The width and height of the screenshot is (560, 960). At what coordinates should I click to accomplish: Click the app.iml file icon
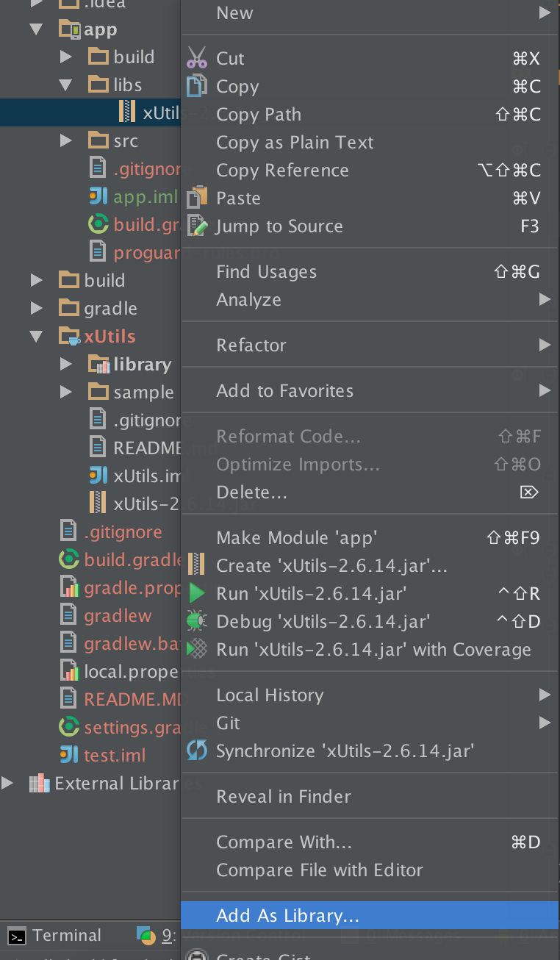tap(98, 196)
